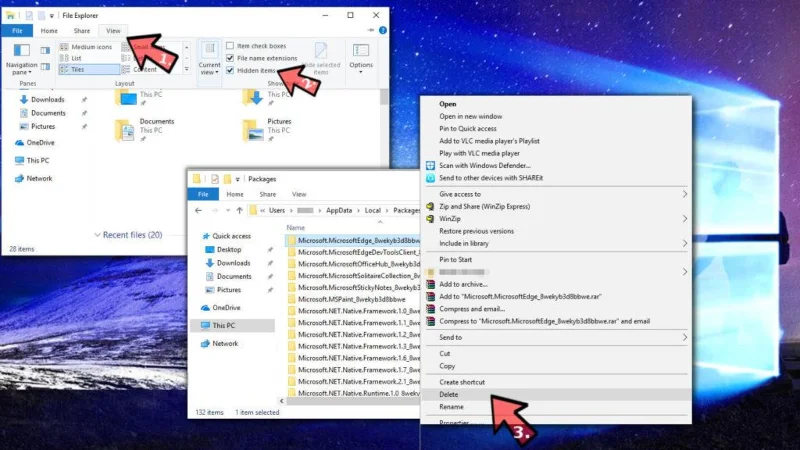The height and width of the screenshot is (450, 800).
Task: Click Rename in context menu
Action: click(452, 407)
